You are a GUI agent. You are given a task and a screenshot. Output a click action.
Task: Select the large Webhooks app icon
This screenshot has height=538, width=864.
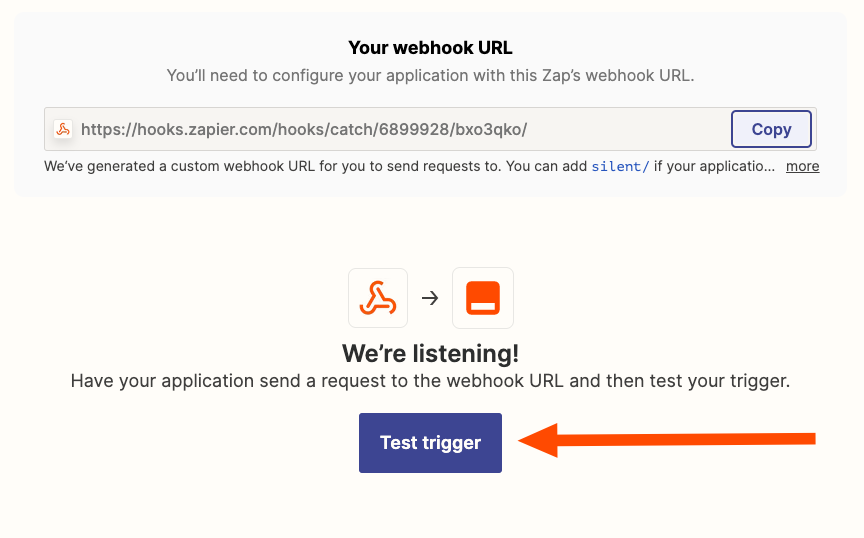click(x=378, y=298)
